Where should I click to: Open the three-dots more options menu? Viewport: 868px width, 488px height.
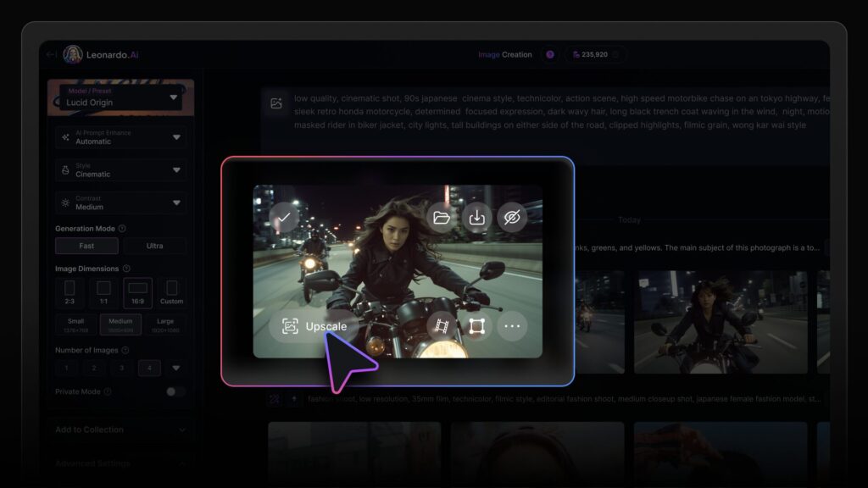(512, 326)
